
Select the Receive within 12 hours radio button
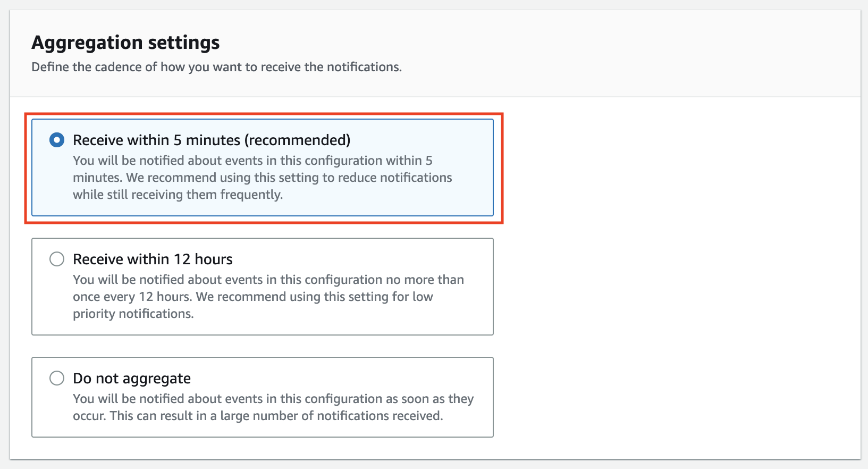[57, 259]
